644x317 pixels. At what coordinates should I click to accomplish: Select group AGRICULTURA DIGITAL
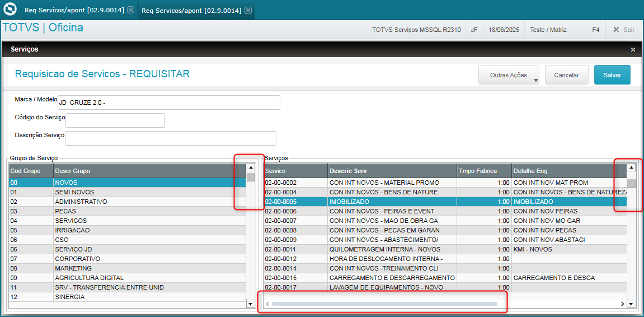coord(128,278)
